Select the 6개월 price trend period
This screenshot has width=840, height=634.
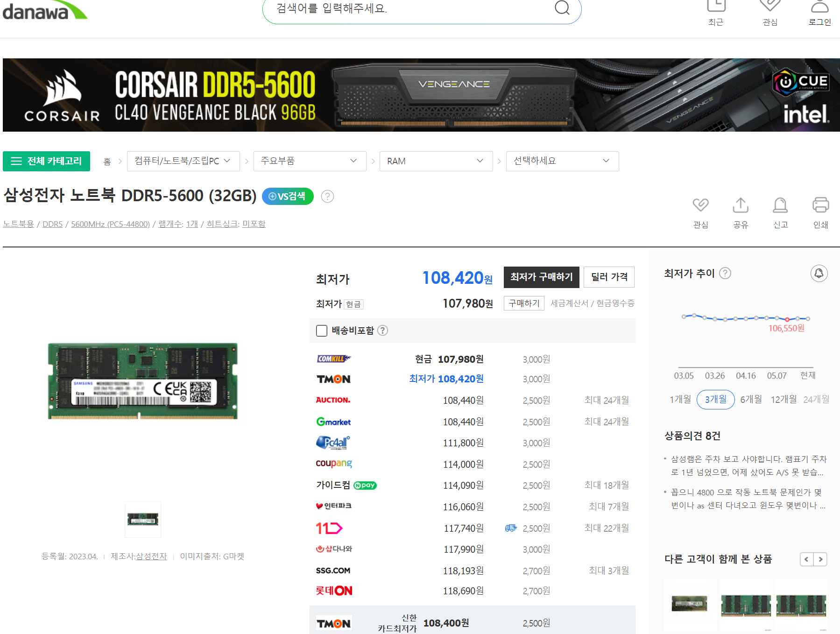tap(751, 400)
